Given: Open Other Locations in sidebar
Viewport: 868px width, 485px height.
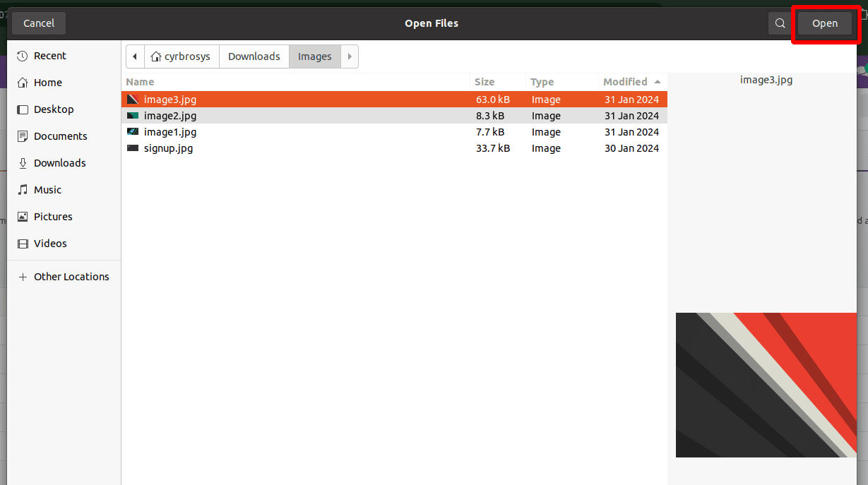Looking at the screenshot, I should (x=64, y=277).
